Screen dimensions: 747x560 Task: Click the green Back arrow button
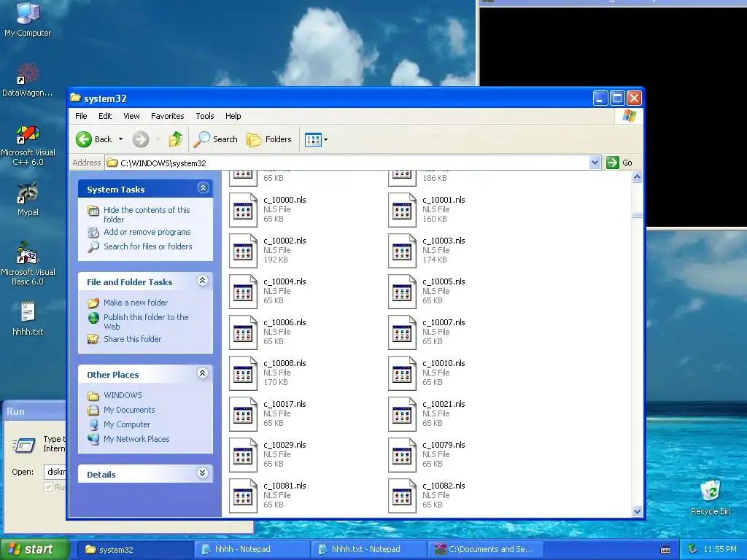tap(84, 139)
